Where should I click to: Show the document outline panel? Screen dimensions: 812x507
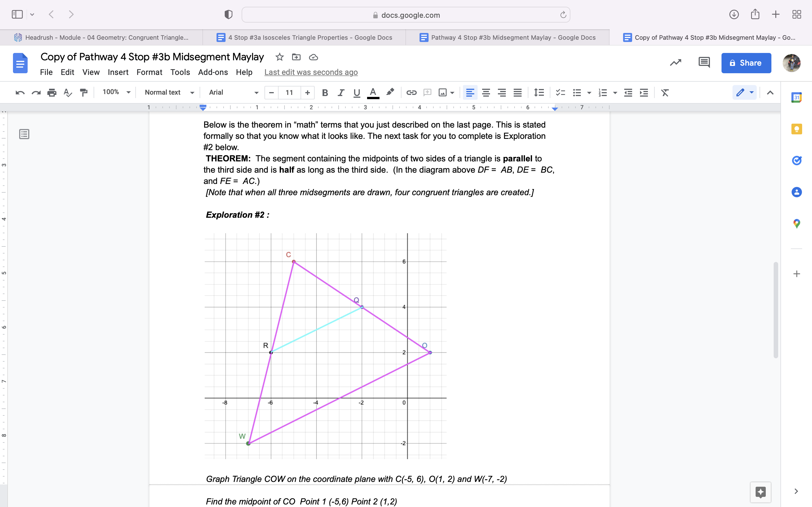pos(24,134)
